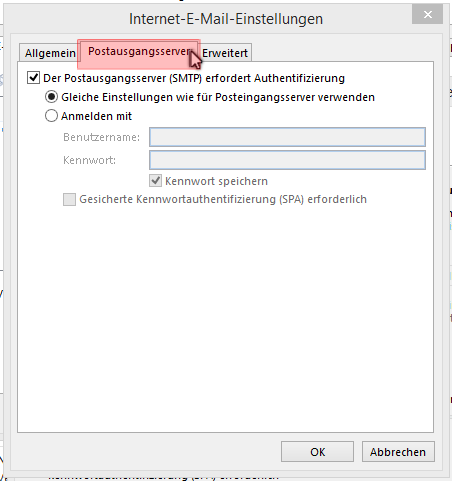This screenshot has height=481, width=452.
Task: Uncheck the SMTP authentication required checkbox
Action: (x=33, y=78)
